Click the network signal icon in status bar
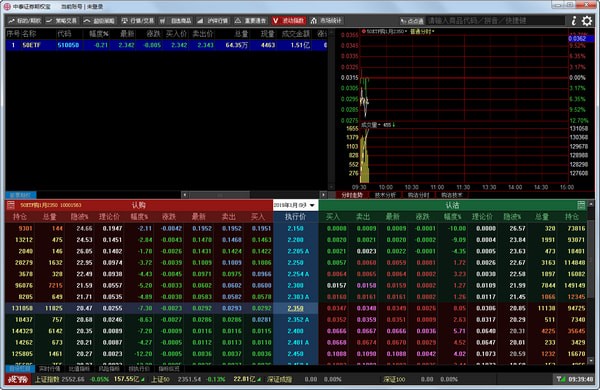This screenshot has width=600, height=390. point(561,379)
